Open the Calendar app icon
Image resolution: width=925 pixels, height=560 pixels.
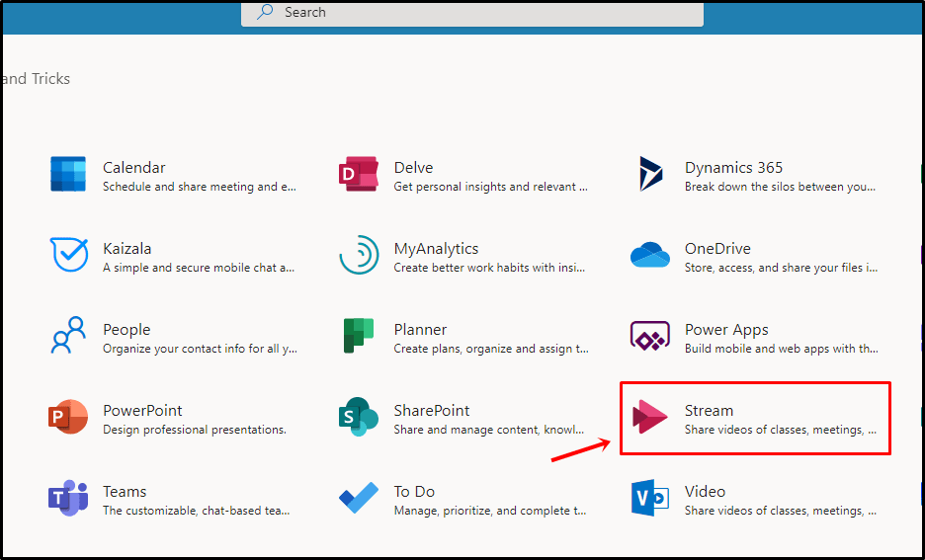(x=68, y=175)
